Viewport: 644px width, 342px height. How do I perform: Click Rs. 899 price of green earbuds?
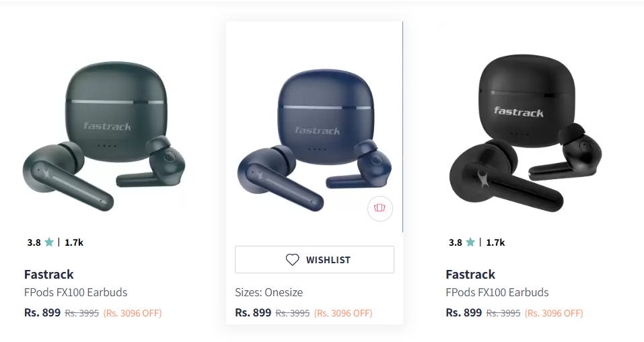coord(42,312)
